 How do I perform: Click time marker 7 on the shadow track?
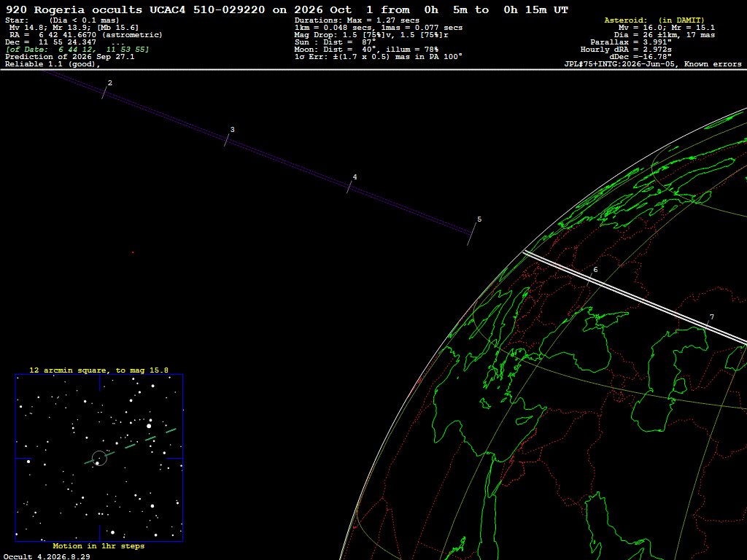click(712, 317)
